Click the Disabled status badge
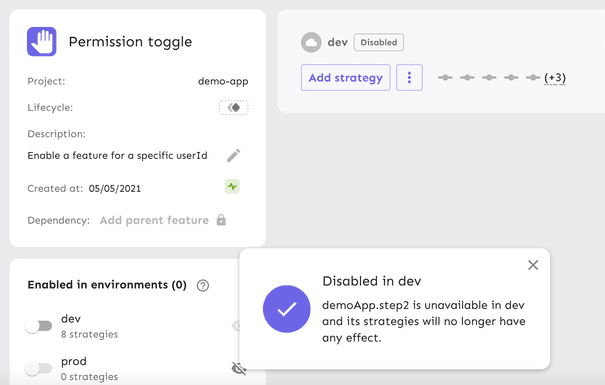The width and height of the screenshot is (605, 385). 379,42
